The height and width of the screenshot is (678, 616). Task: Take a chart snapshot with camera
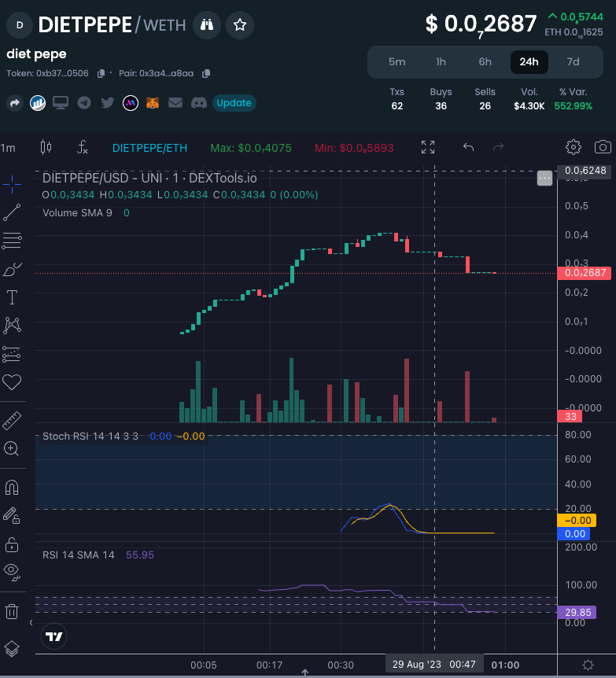[x=603, y=147]
